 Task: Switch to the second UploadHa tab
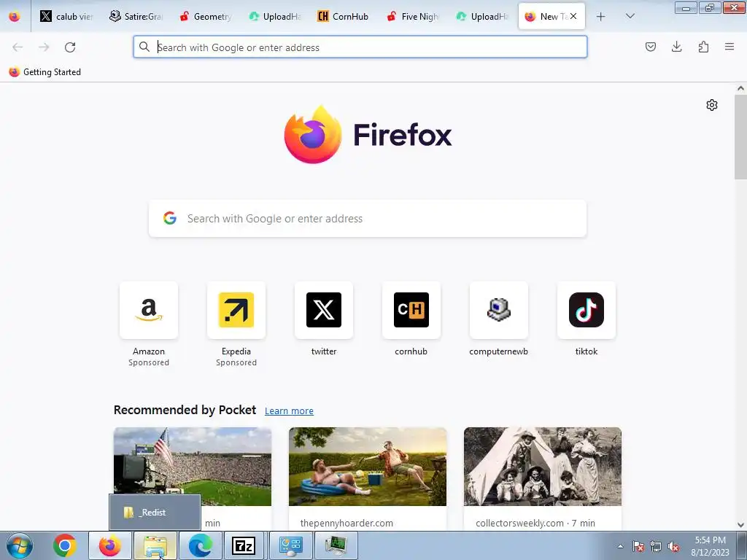coord(483,16)
